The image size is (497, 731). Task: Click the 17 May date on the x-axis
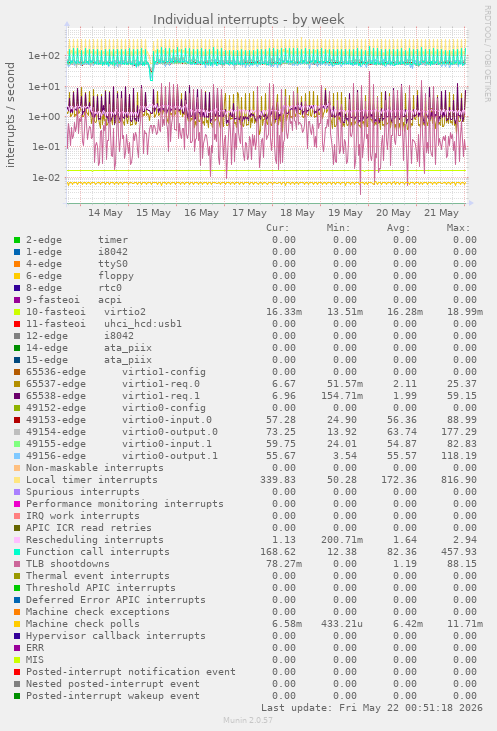[249, 213]
